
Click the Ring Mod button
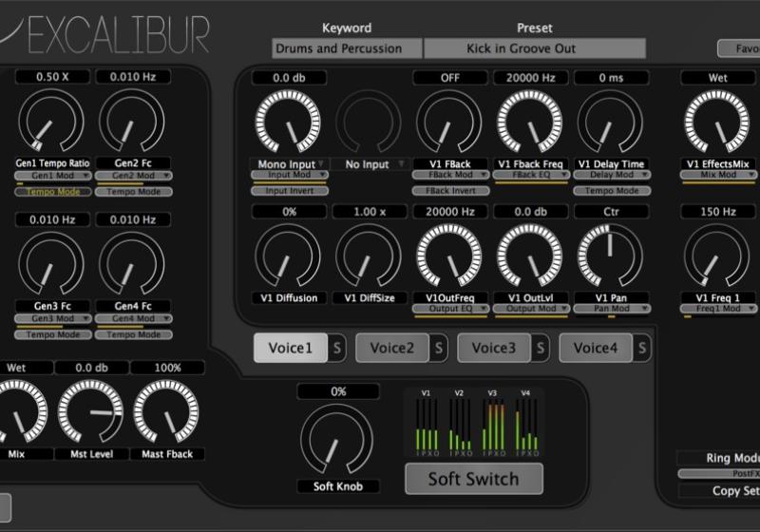[719, 458]
